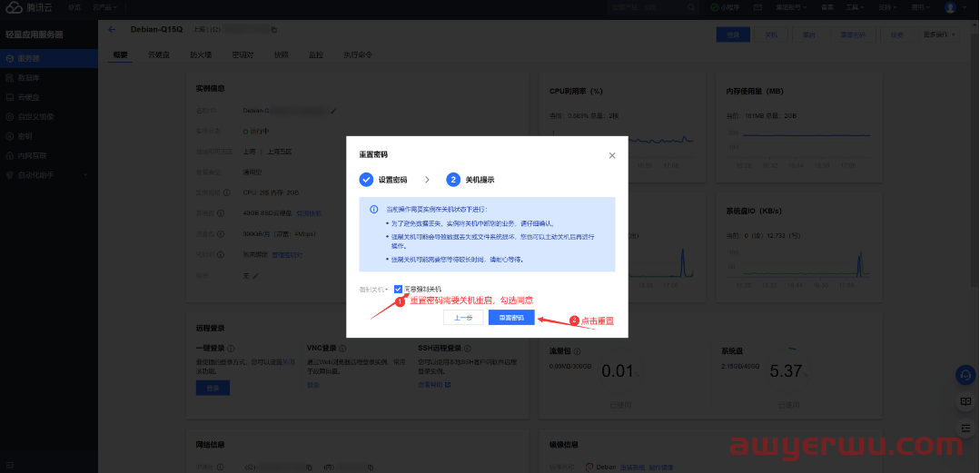Viewport: 980px width, 473px height.
Task: Click the top-right blue 登录 button
Action: pos(733,35)
